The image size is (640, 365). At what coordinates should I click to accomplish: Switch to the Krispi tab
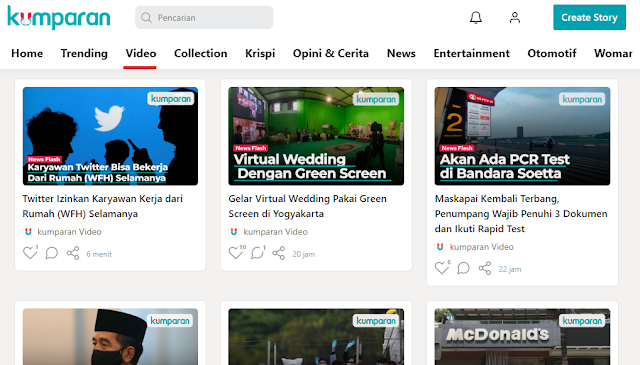click(260, 53)
